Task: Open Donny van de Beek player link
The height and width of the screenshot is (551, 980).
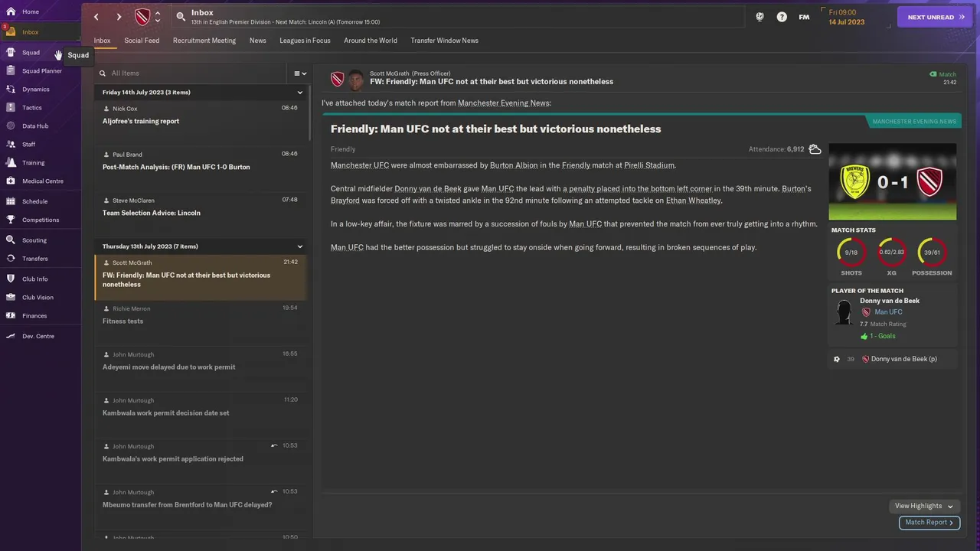Action: [x=890, y=301]
